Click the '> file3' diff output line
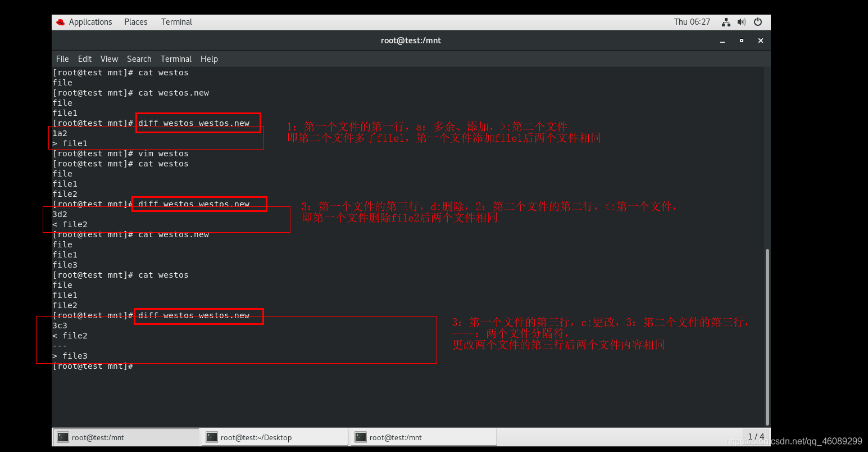Viewport: 868px width, 452px height. tap(70, 356)
